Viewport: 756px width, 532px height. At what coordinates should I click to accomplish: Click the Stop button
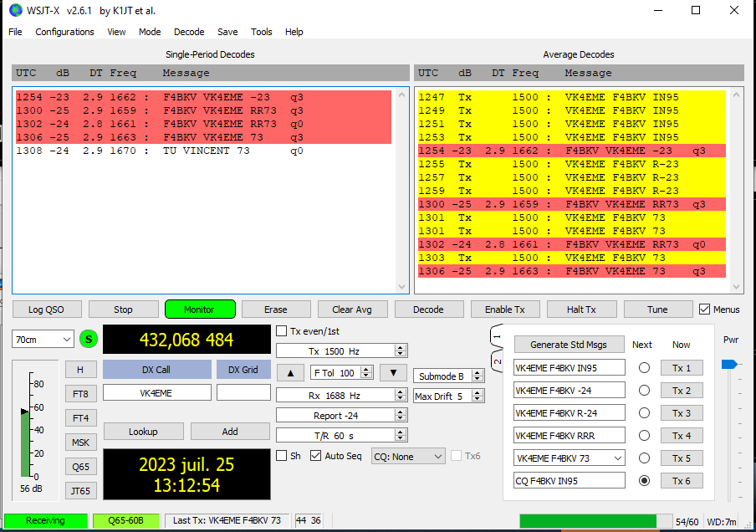[124, 309]
